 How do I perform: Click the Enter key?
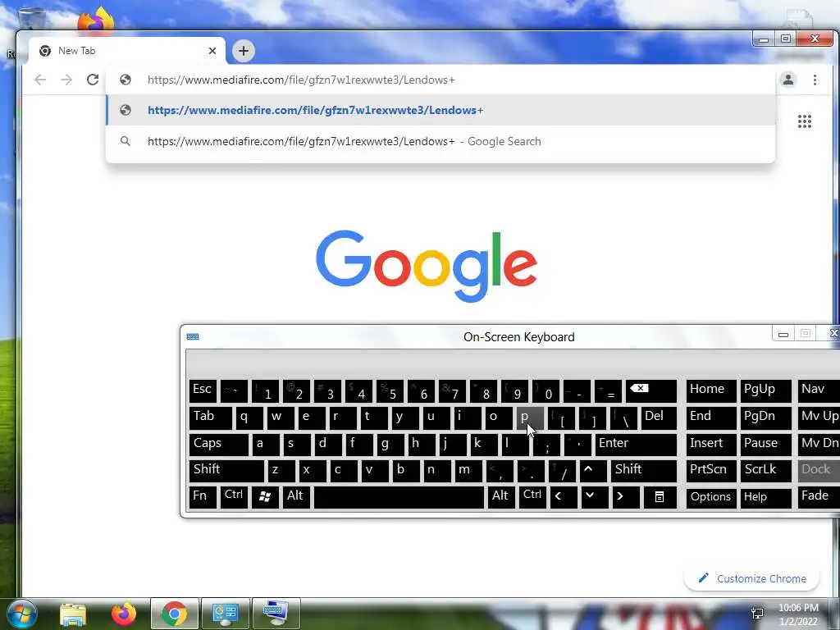pyautogui.click(x=636, y=444)
